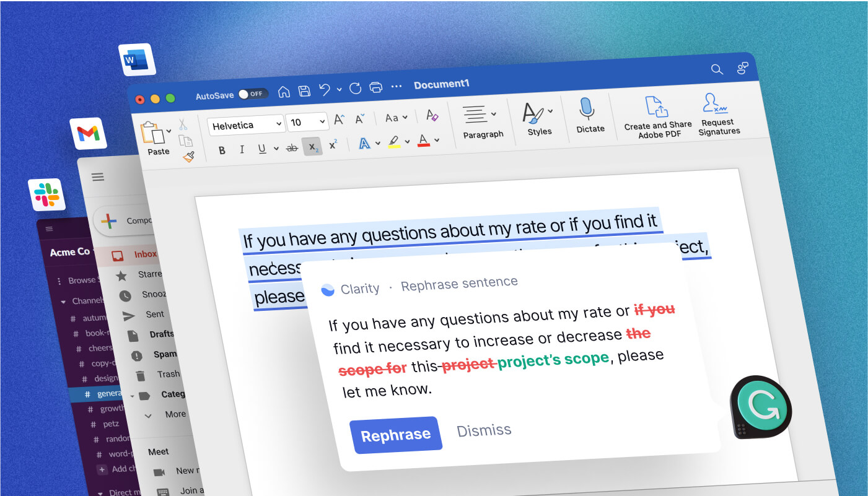Click the Save disk icon in title bar
Screen dimensions: 868x496
coord(304,92)
